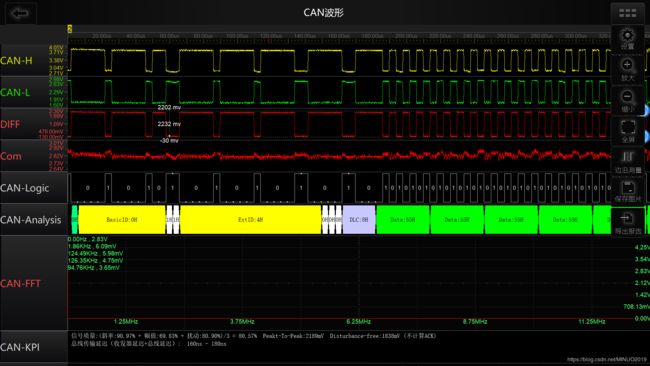The width and height of the screenshot is (650, 366).
Task: Click the 3.75MHz FFT axis label
Action: [x=242, y=322]
